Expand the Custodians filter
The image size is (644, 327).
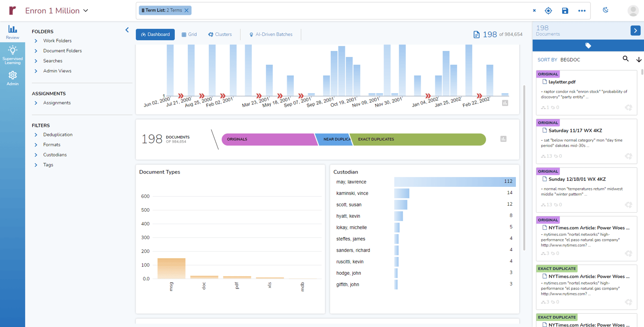(x=36, y=155)
